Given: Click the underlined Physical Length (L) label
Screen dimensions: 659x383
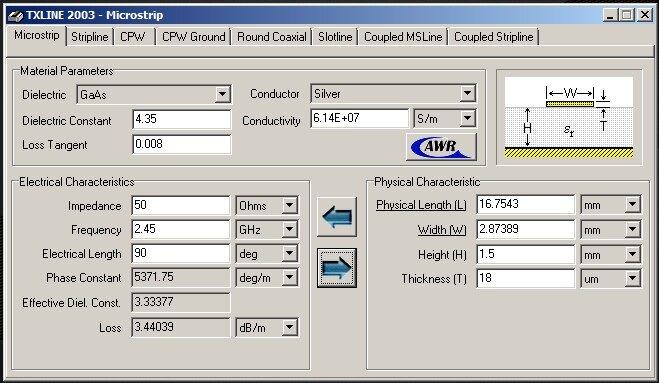Looking at the screenshot, I should 421,205.
